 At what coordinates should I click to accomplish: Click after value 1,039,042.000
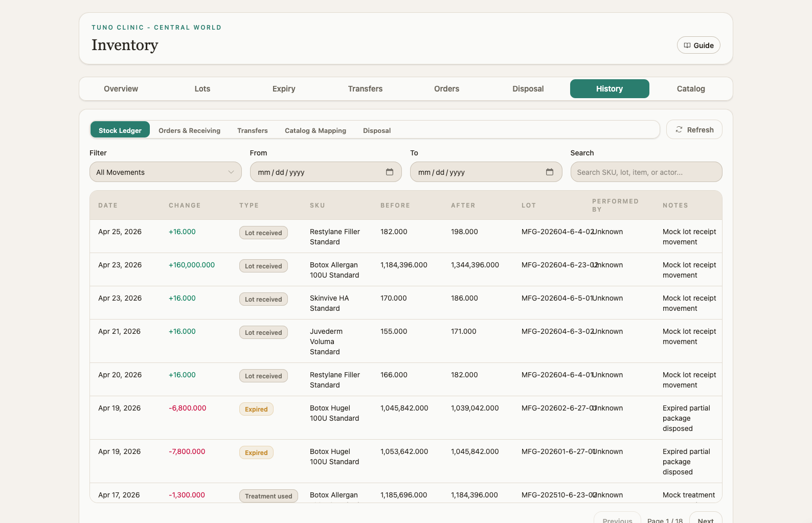[475, 408]
